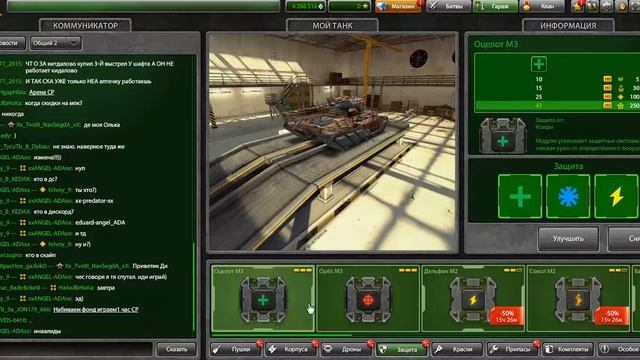Click the module image in the information panel

tap(502, 136)
